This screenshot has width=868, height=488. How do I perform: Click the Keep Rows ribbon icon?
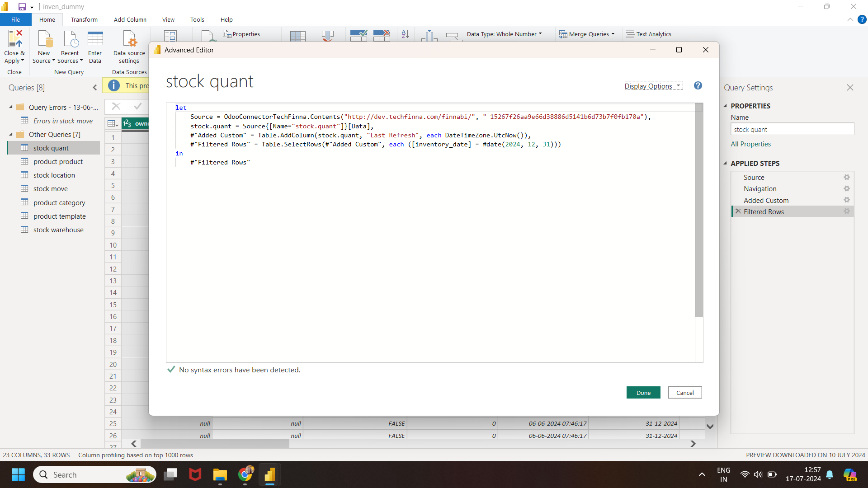point(359,36)
